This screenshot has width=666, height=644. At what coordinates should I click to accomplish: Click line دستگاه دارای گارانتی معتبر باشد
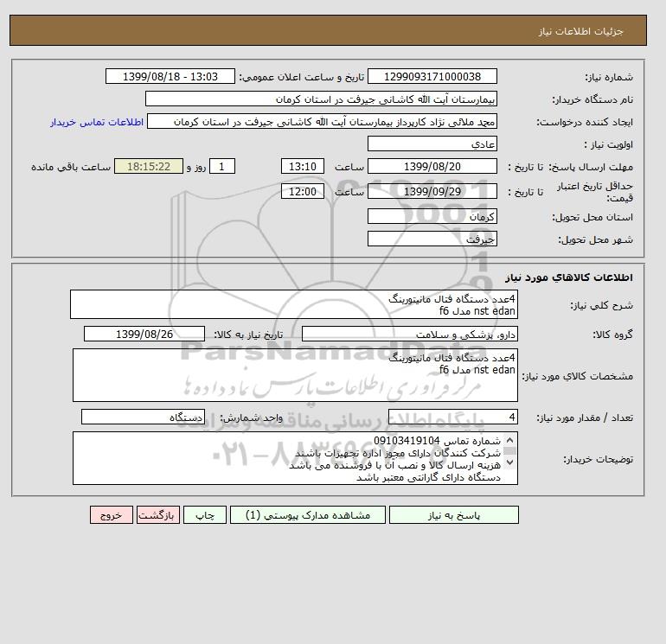point(428,478)
